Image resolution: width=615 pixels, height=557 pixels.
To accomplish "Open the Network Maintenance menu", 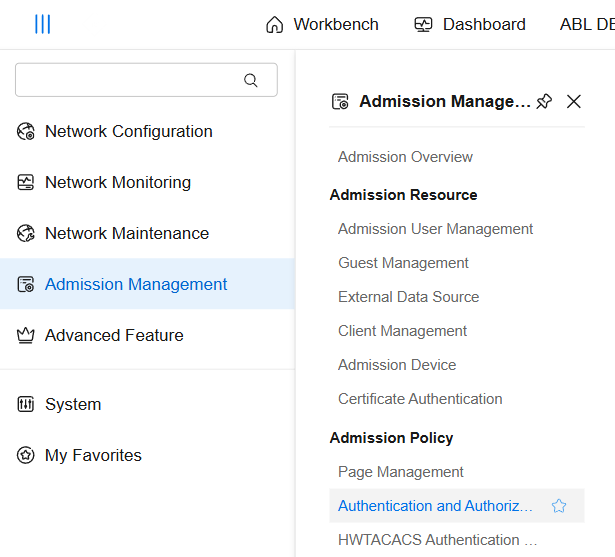I will 126,233.
